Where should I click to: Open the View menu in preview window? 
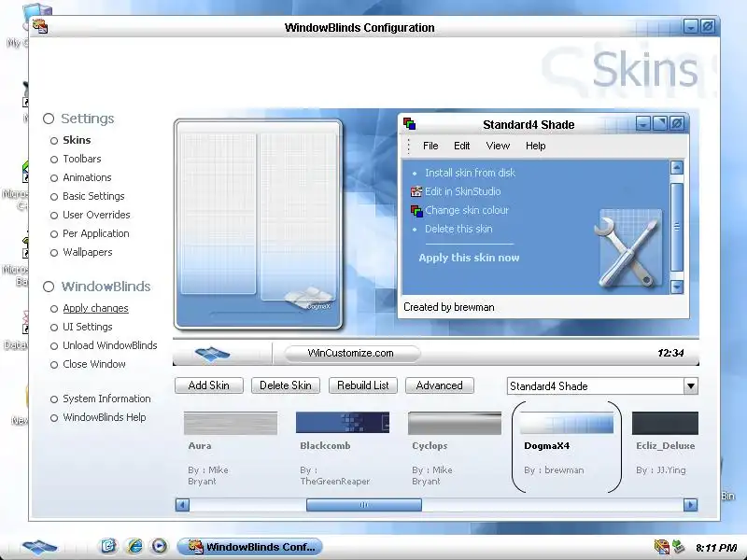click(498, 146)
